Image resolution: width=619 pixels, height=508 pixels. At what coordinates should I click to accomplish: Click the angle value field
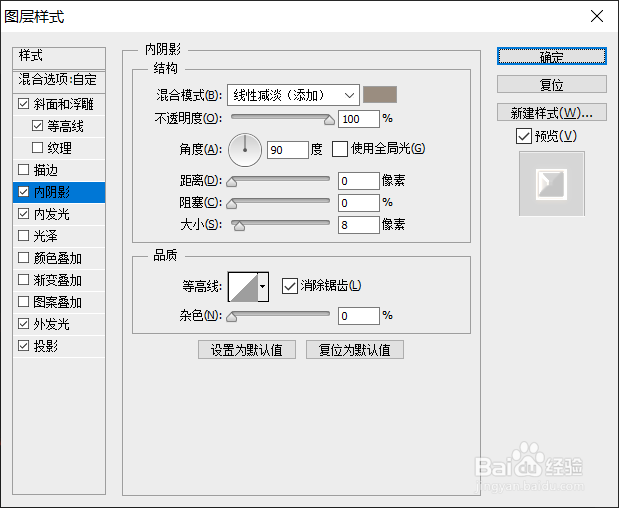coord(287,150)
